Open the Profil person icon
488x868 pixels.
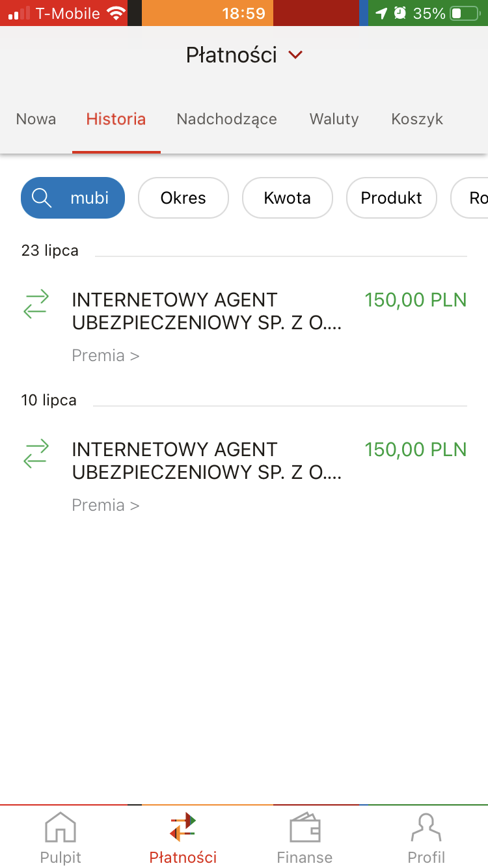tap(426, 828)
